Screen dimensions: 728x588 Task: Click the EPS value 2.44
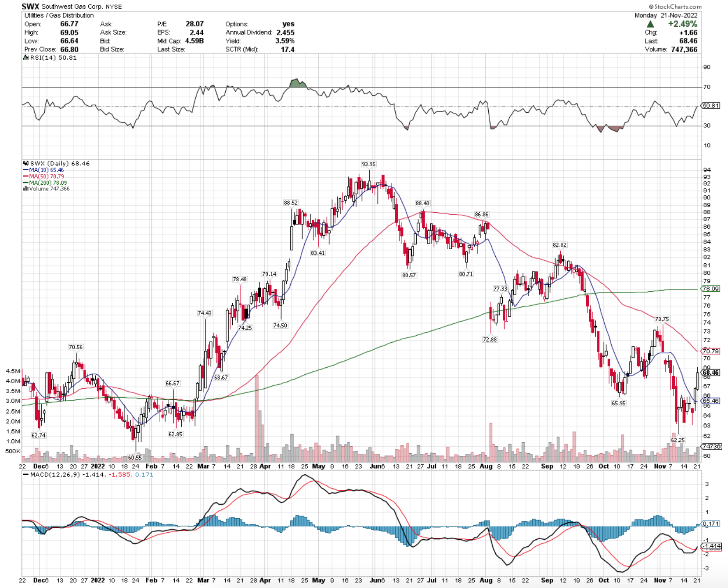197,32
